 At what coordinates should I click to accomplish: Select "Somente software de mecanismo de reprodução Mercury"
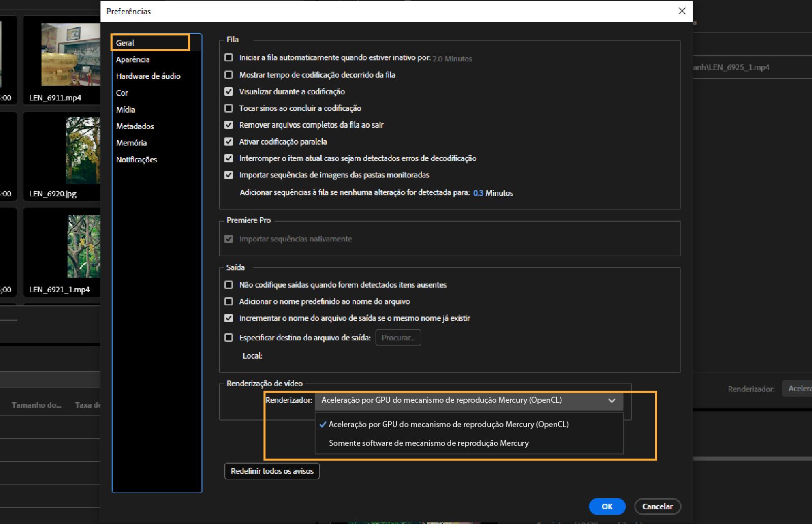point(429,443)
